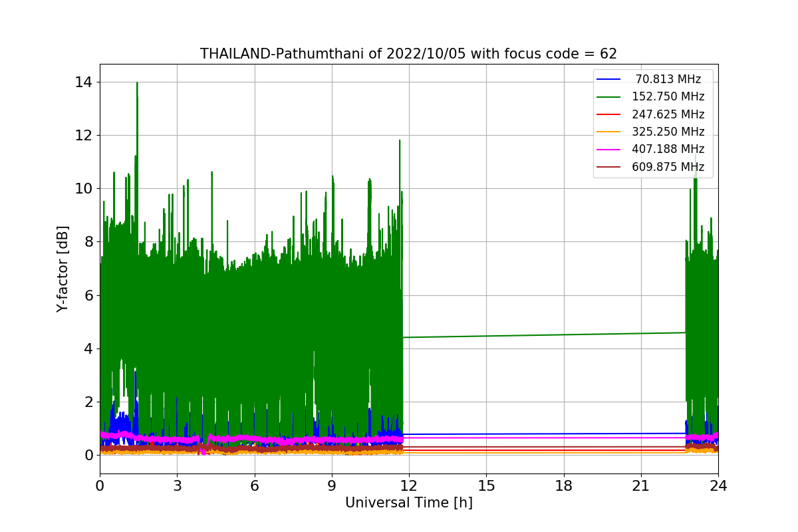Click the x-axis tick label 3
Viewport: 798px width, 532px height.
(x=177, y=485)
